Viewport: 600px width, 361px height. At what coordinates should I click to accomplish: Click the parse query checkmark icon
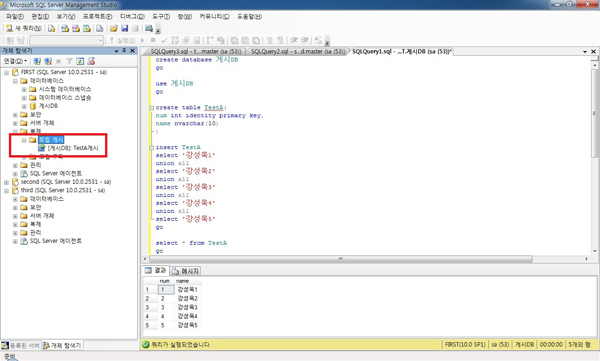click(x=164, y=40)
